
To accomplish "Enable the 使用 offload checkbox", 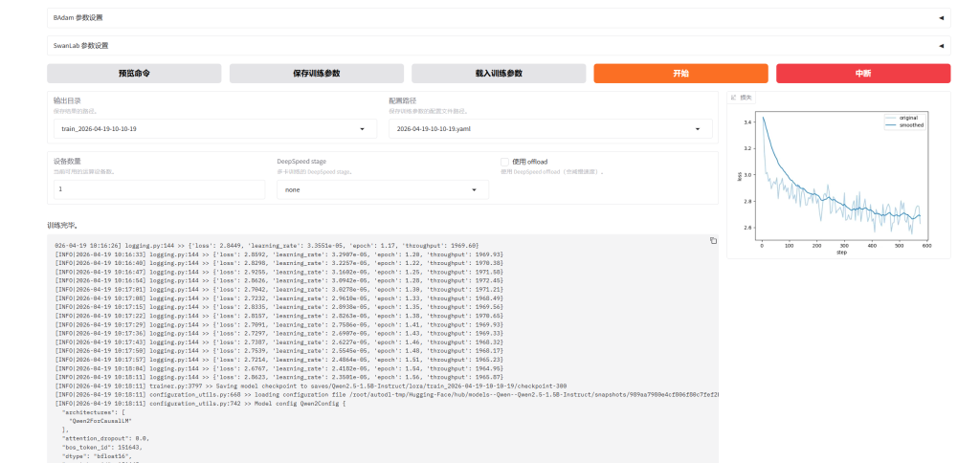I will (x=504, y=162).
